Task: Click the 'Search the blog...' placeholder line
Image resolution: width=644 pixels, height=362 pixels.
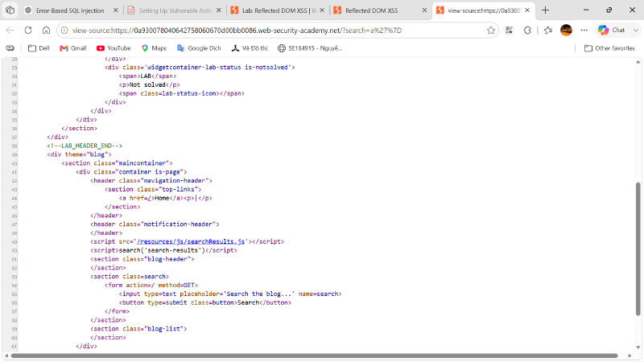Action: [x=230, y=294]
